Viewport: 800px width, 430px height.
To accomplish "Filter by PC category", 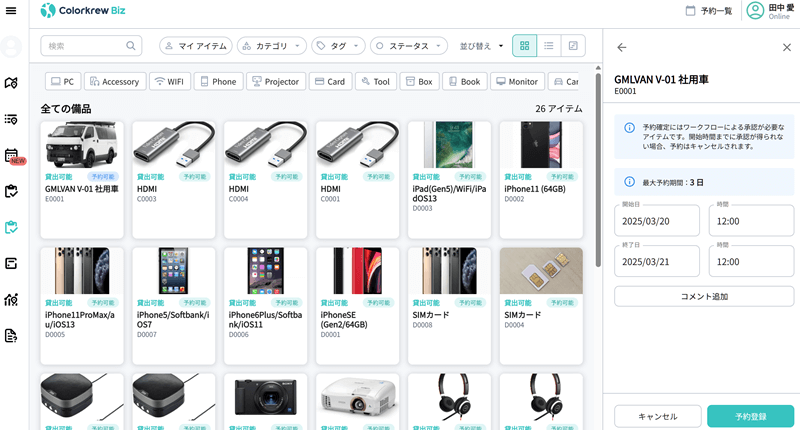I will pos(63,82).
